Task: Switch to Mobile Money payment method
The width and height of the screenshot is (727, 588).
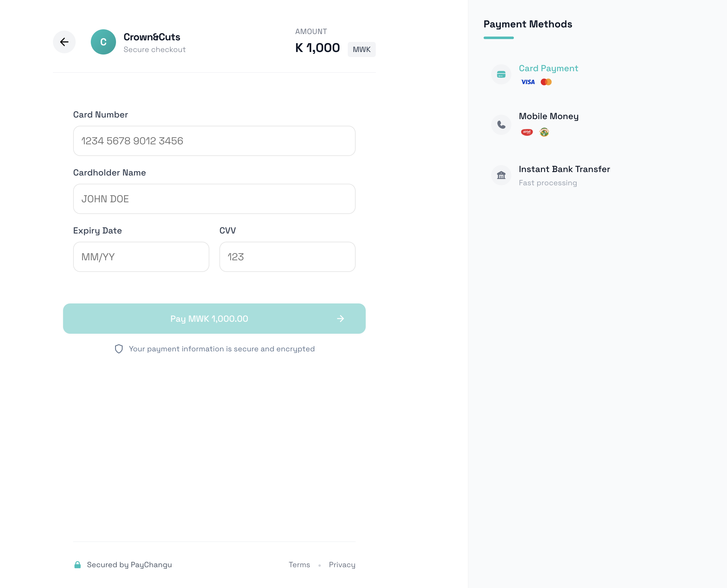Action: click(548, 116)
